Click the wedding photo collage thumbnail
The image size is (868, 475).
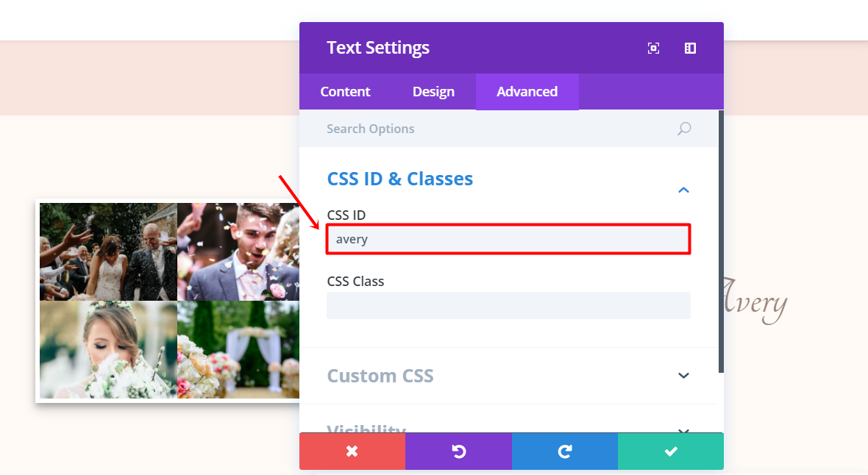click(x=169, y=301)
